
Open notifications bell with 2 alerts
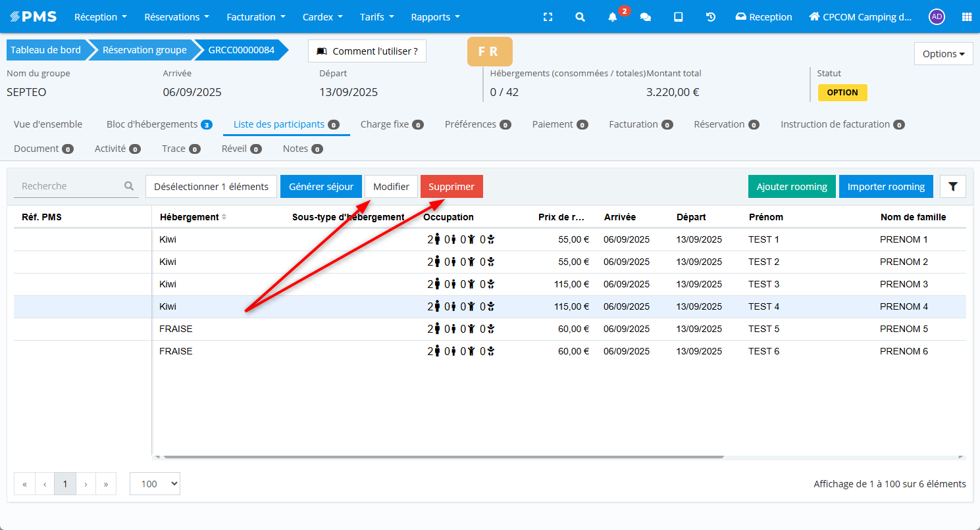[613, 17]
